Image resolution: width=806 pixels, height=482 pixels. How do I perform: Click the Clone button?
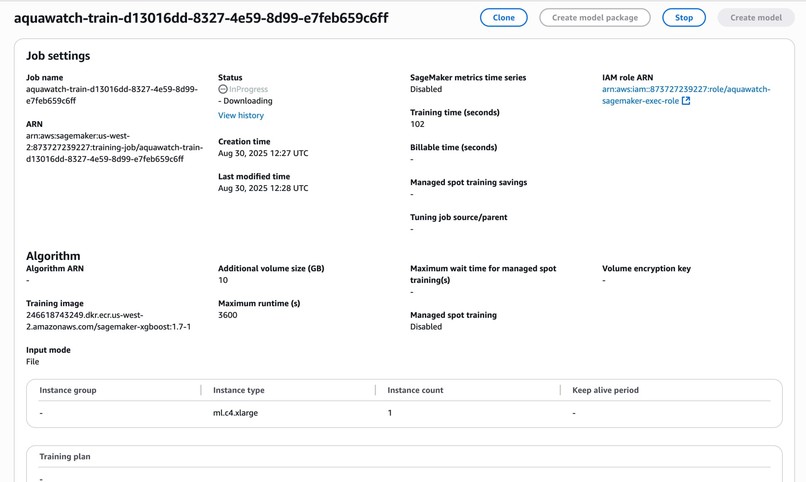pyautogui.click(x=503, y=17)
